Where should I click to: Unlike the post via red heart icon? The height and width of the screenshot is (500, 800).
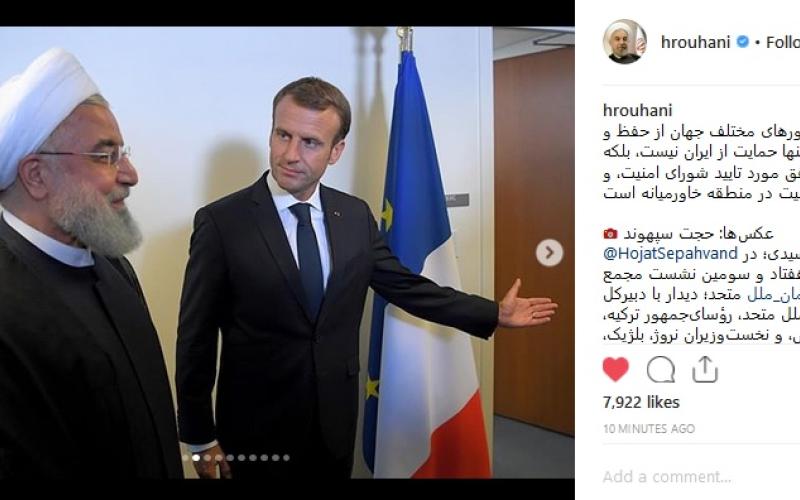pos(615,369)
